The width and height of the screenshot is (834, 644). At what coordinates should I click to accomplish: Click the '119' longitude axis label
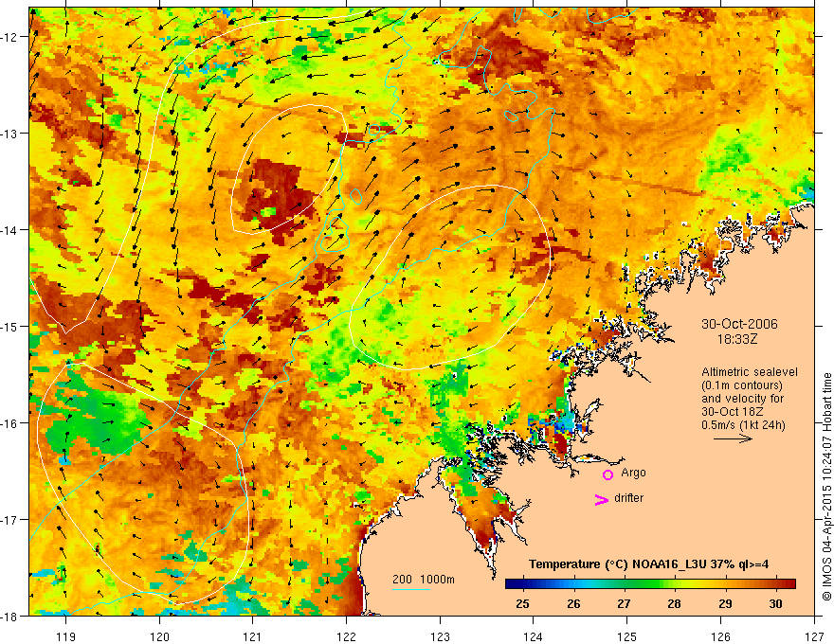(66, 636)
